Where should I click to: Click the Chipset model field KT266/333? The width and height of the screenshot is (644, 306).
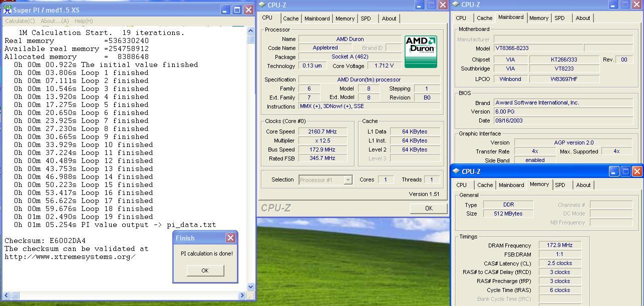(564, 59)
